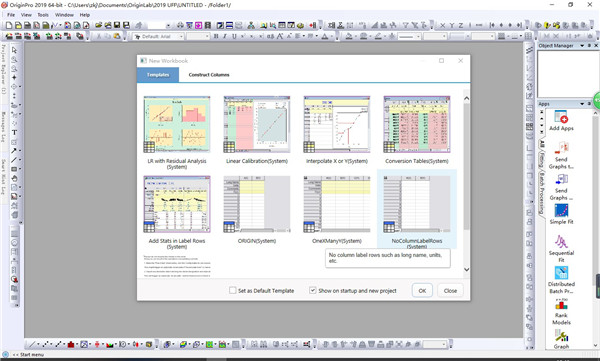Open the Batch Processing vertical tab in Apps

(x=542, y=192)
